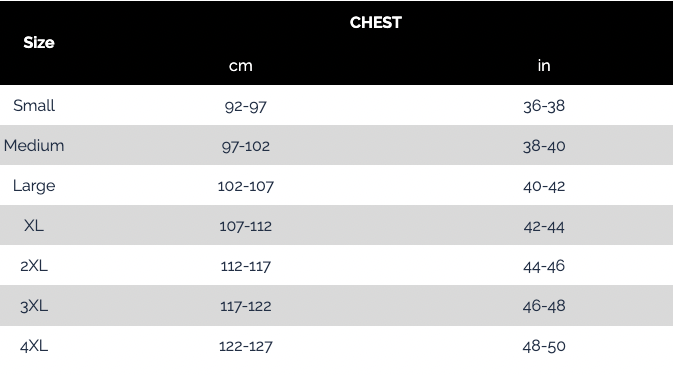Select the 4XL size label
673x375 pixels.
click(x=34, y=346)
